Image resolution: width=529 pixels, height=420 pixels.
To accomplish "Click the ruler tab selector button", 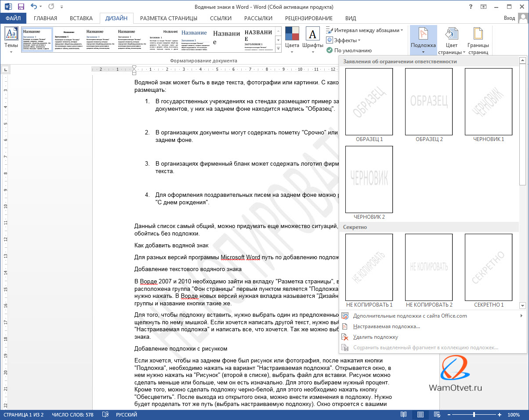I will [x=5, y=69].
